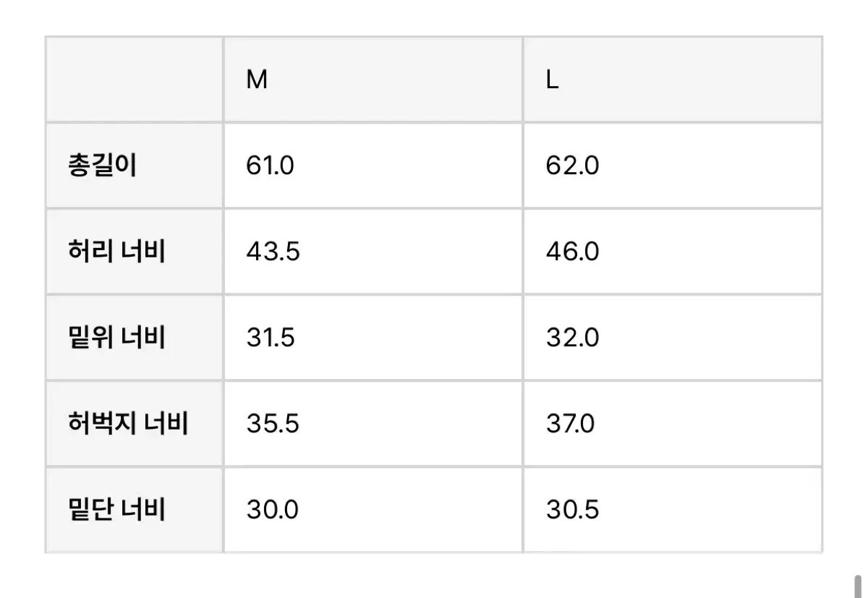Click the 허리 너비 row label
This screenshot has height=598, width=868.
[x=116, y=252]
